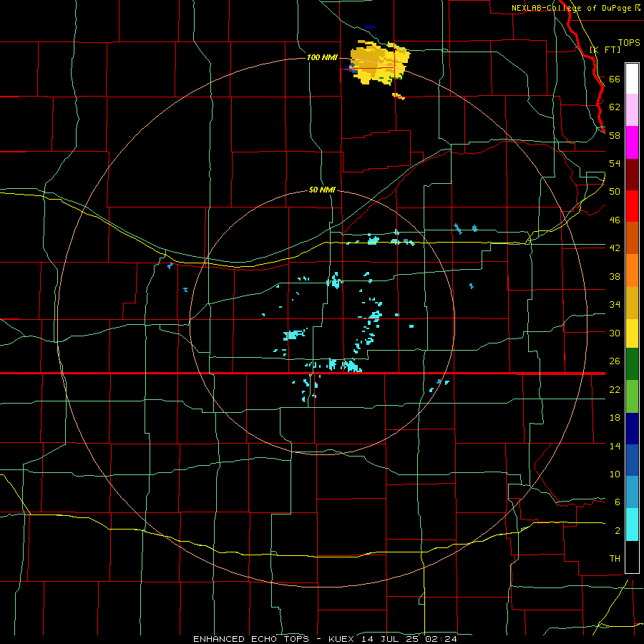Viewport: 644px width, 644px height.
Task: Click the '14 JUL 25' date text
Action: (391, 639)
